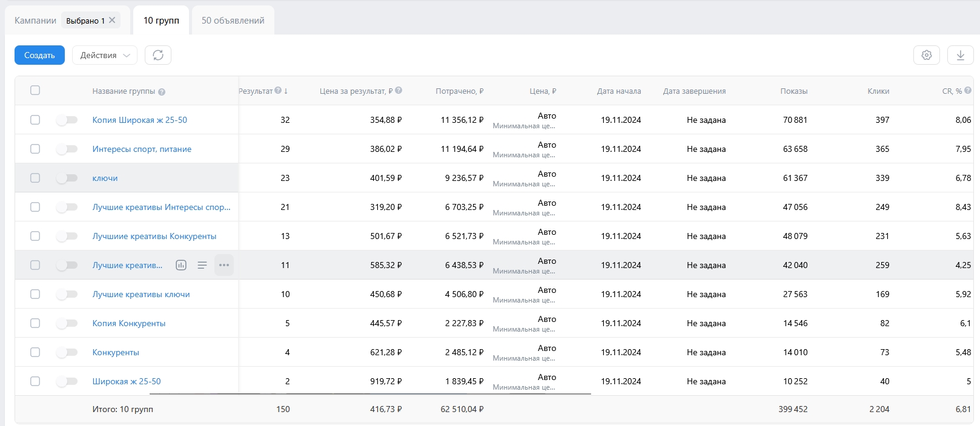
Task: Click help icon next to Название группы
Action: click(162, 92)
